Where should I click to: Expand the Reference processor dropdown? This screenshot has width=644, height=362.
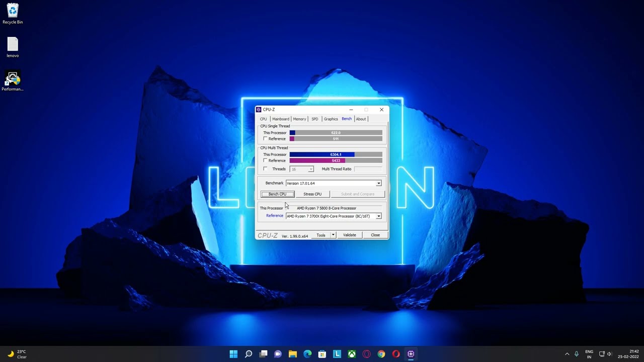[378, 216]
